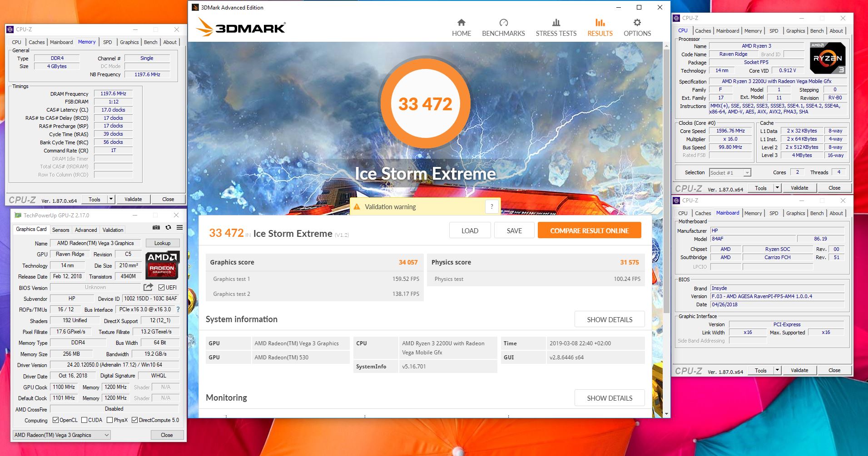Click 3DMark title bar app icon

pos(195,7)
